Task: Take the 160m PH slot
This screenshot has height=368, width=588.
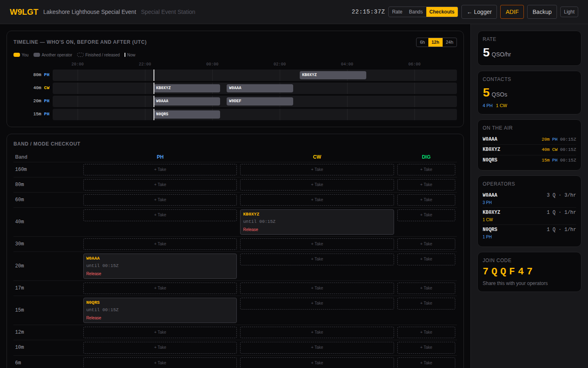Action: point(160,170)
